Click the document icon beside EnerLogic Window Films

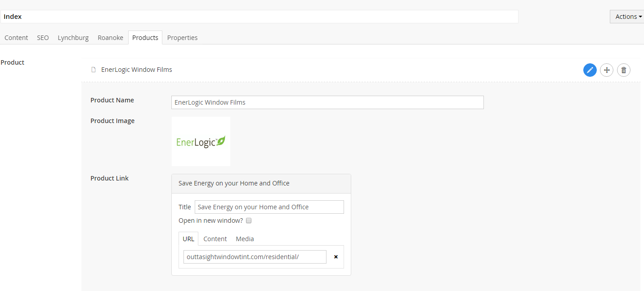click(x=94, y=70)
